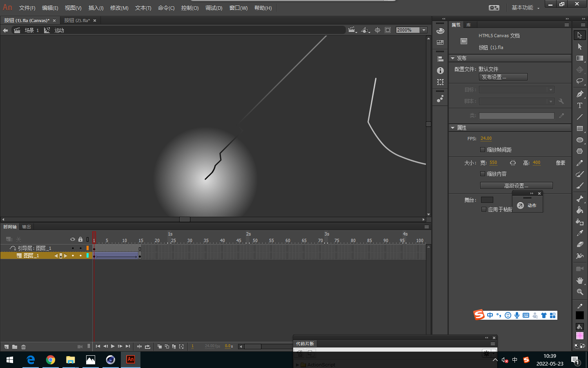Select the Paint Bucket tool
This screenshot has width=588, height=368.
point(579,210)
